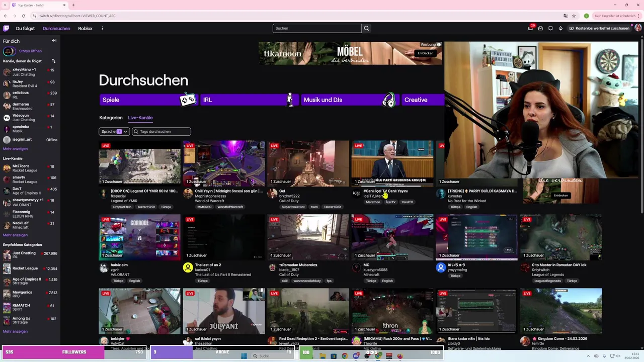The image size is (644, 362).
Task: Click Entdecken on the tikamoon ad
Action: pyautogui.click(x=425, y=53)
